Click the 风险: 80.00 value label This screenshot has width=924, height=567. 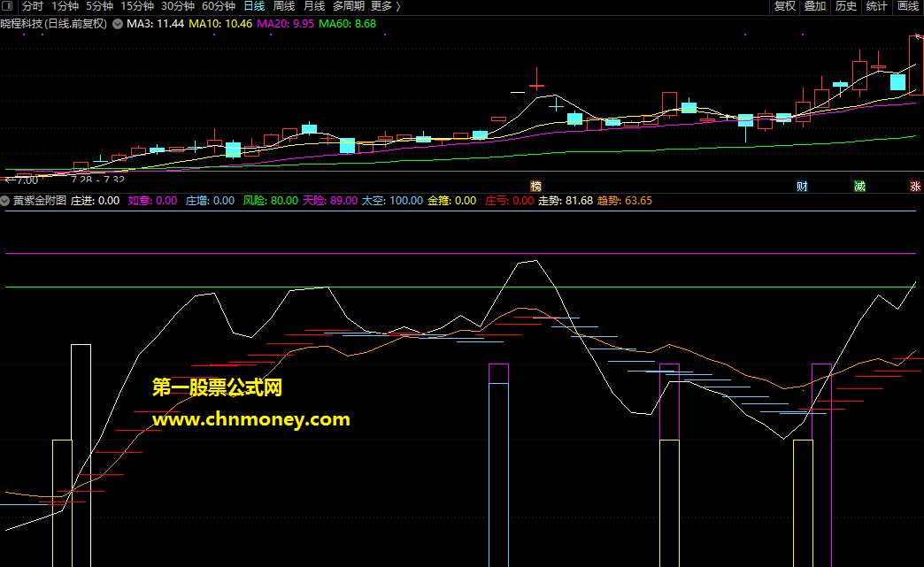click(271, 201)
